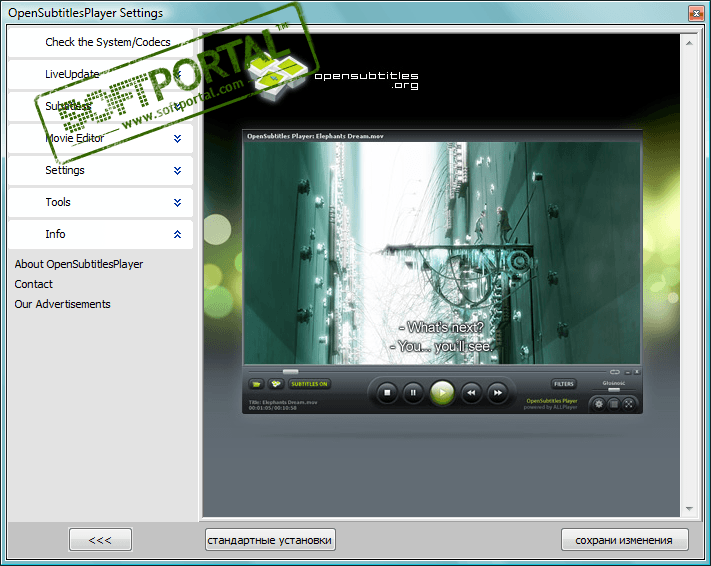Click the scrollbar down arrow

(689, 509)
